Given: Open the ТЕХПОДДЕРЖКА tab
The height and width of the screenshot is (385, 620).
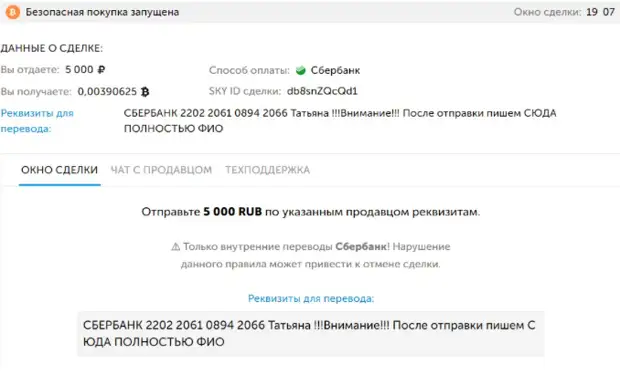Looking at the screenshot, I should 268,170.
